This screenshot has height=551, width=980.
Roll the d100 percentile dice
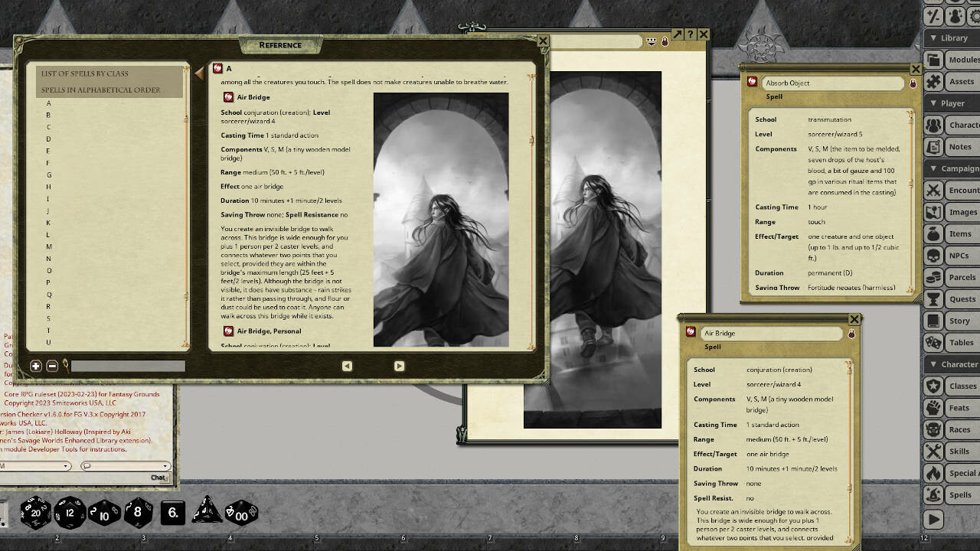pyautogui.click(x=241, y=514)
